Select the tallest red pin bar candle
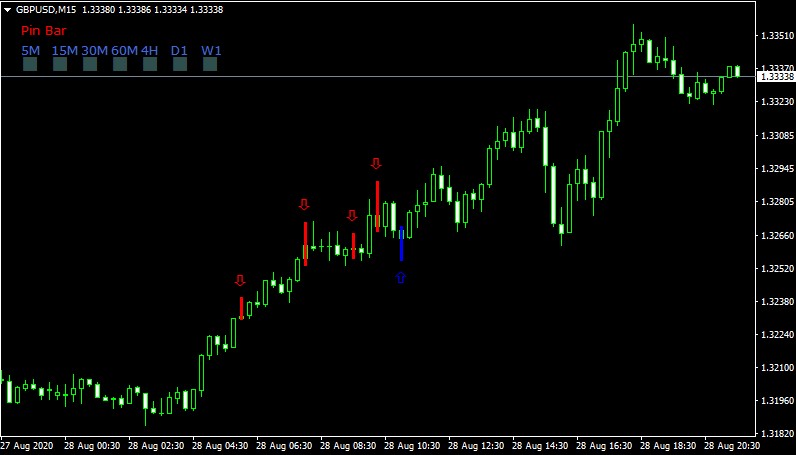 click(x=377, y=205)
